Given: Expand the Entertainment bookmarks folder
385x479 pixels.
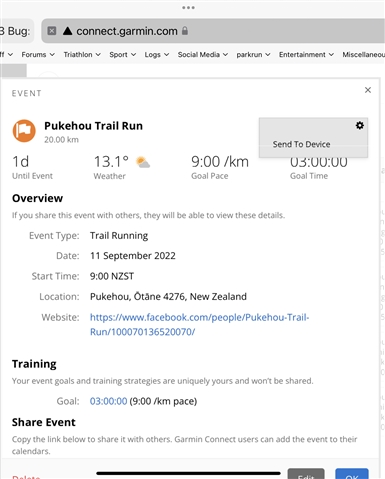Looking at the screenshot, I should pos(306,54).
